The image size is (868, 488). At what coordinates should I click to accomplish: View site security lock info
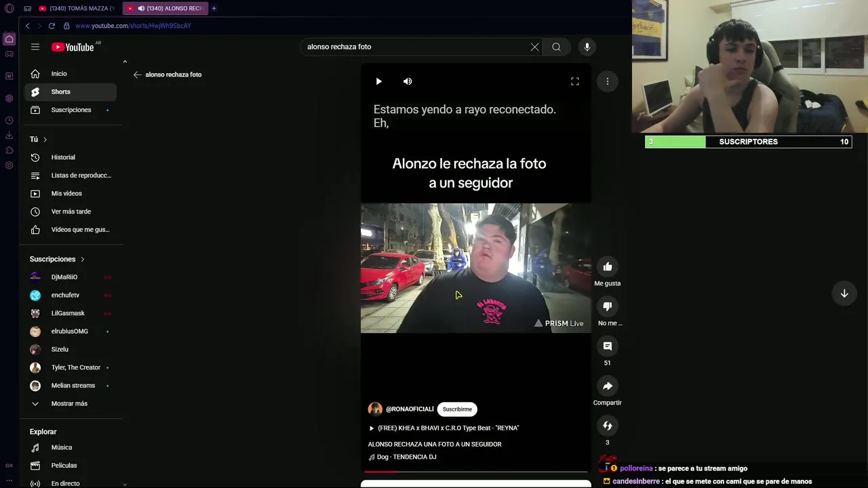click(66, 26)
